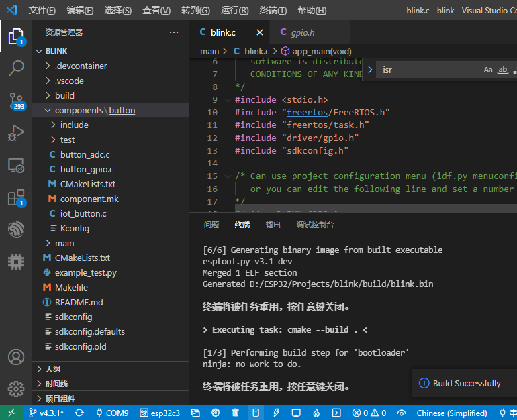The image size is (517, 420).
Task: Open the Explorer view in activity bar
Action: tap(16, 36)
